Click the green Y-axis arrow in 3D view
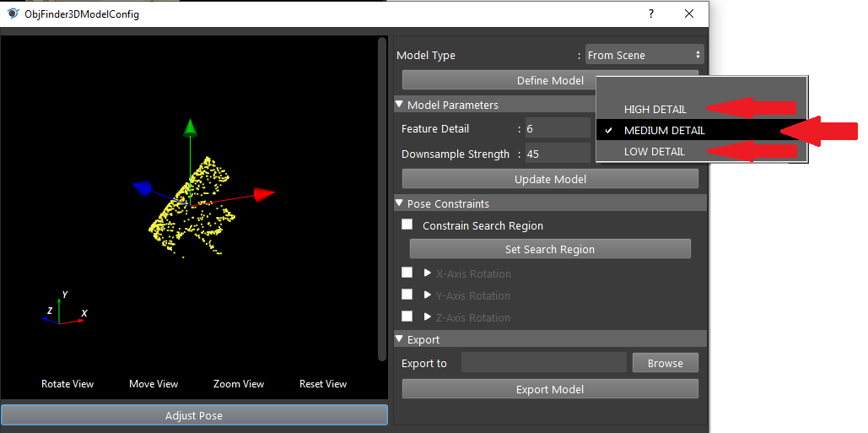 pyautogui.click(x=191, y=127)
